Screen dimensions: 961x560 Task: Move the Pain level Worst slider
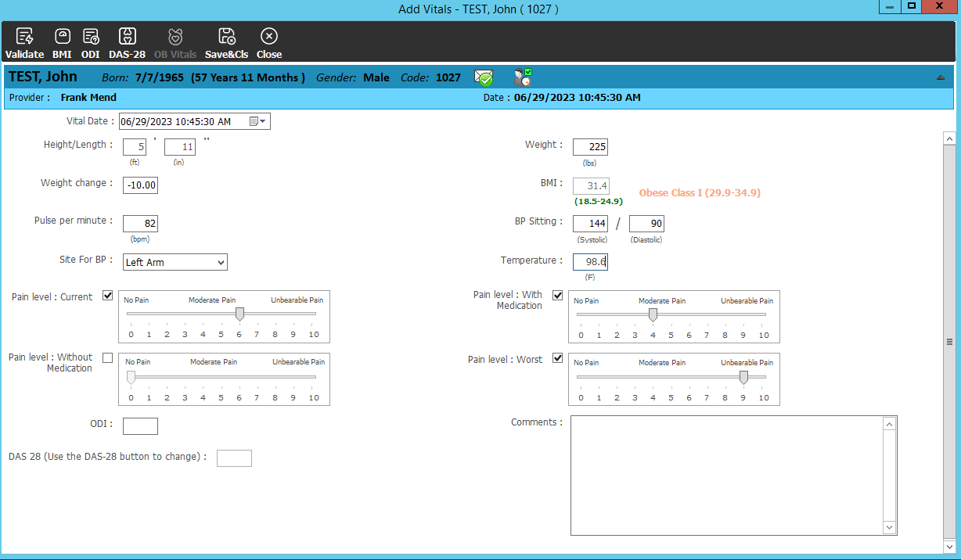743,376
